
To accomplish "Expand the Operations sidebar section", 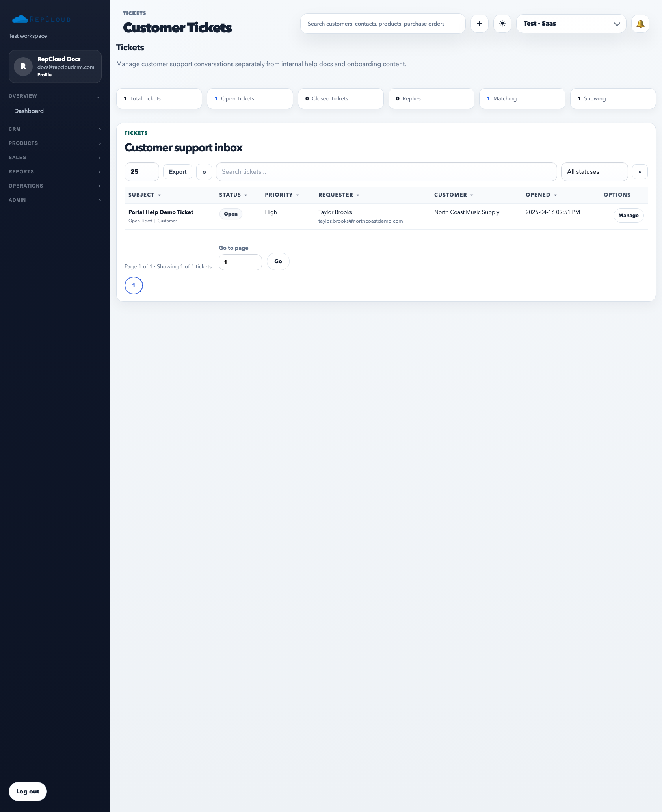I will coord(55,186).
